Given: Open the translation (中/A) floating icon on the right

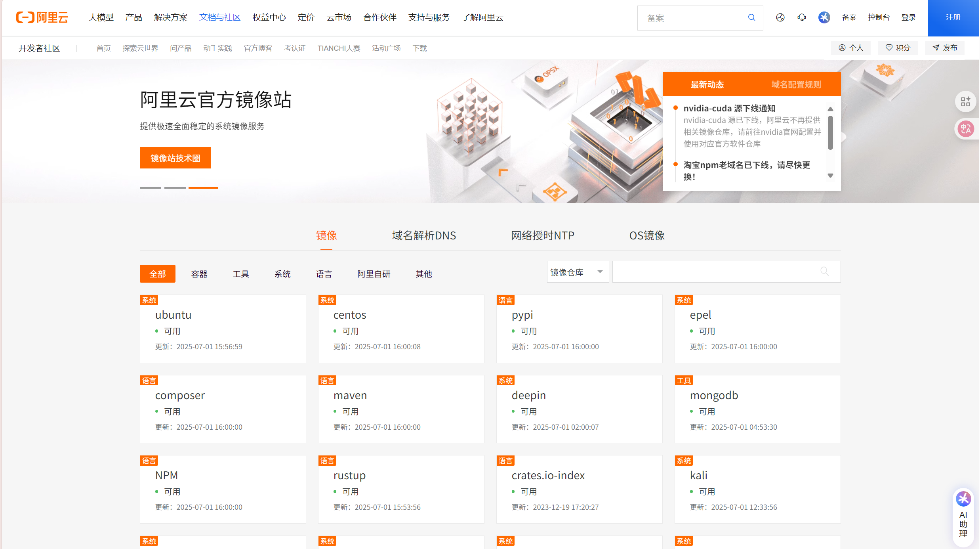Looking at the screenshot, I should click(966, 128).
